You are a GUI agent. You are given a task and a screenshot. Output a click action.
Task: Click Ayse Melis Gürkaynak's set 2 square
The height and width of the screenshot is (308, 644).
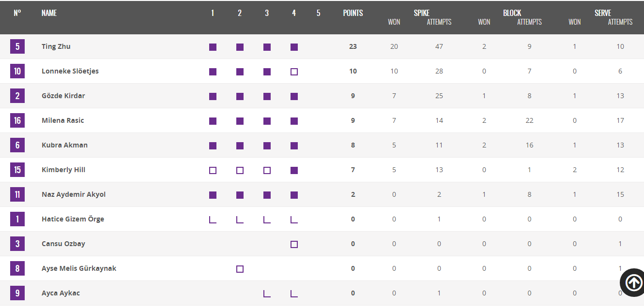click(x=240, y=269)
